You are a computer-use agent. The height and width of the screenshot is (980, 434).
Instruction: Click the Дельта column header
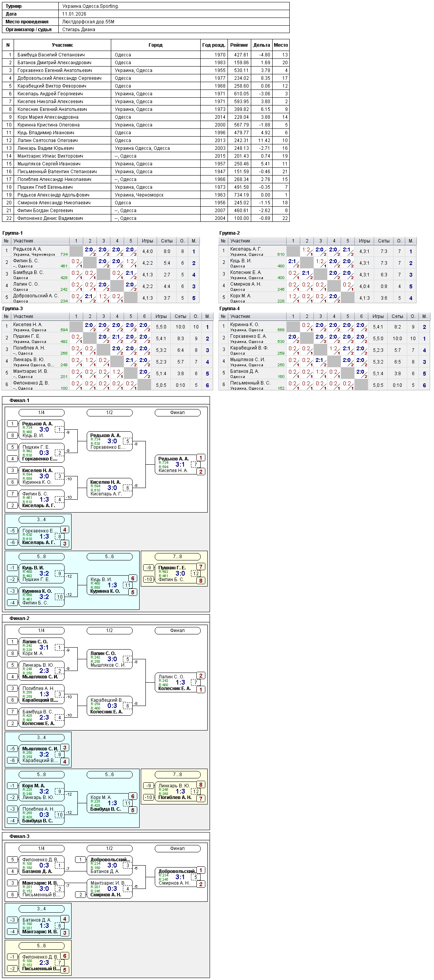pos(262,45)
